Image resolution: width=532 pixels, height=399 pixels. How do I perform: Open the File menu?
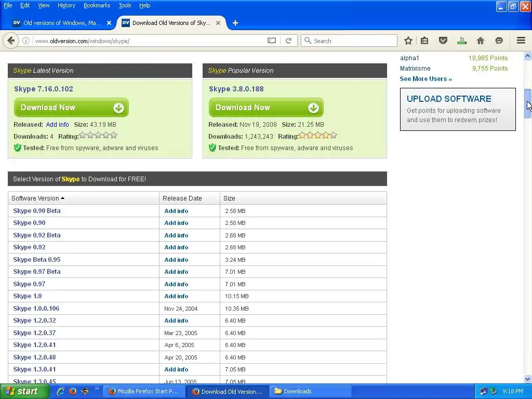click(8, 5)
